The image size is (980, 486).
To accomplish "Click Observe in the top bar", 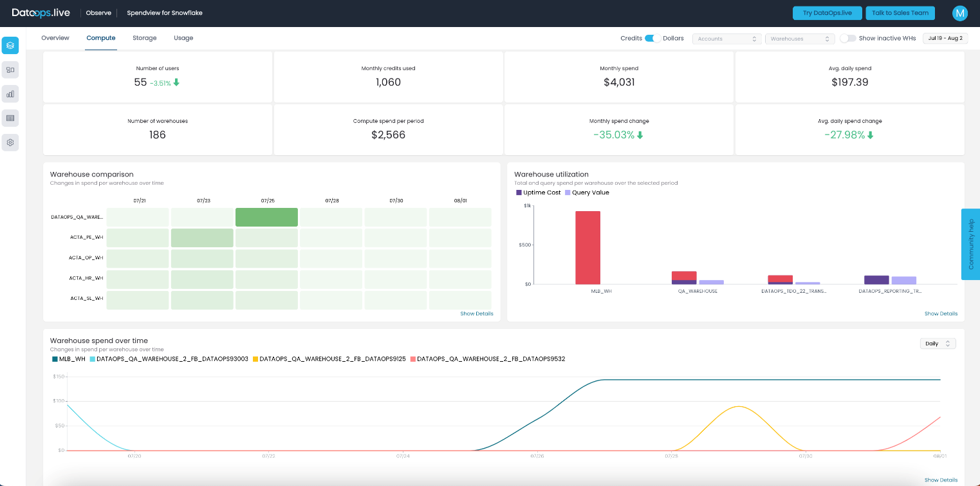I will tap(98, 13).
